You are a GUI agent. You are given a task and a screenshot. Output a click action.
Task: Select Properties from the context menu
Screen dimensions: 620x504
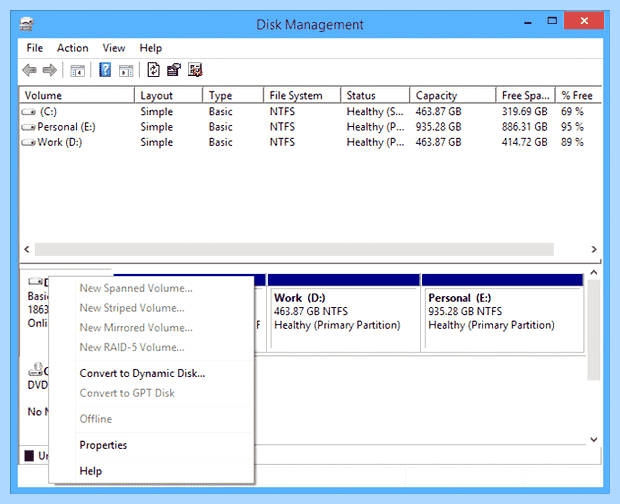pos(103,445)
